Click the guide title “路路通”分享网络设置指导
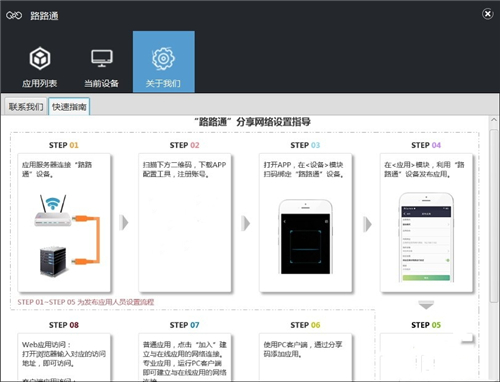This screenshot has width=500, height=382. (253, 122)
